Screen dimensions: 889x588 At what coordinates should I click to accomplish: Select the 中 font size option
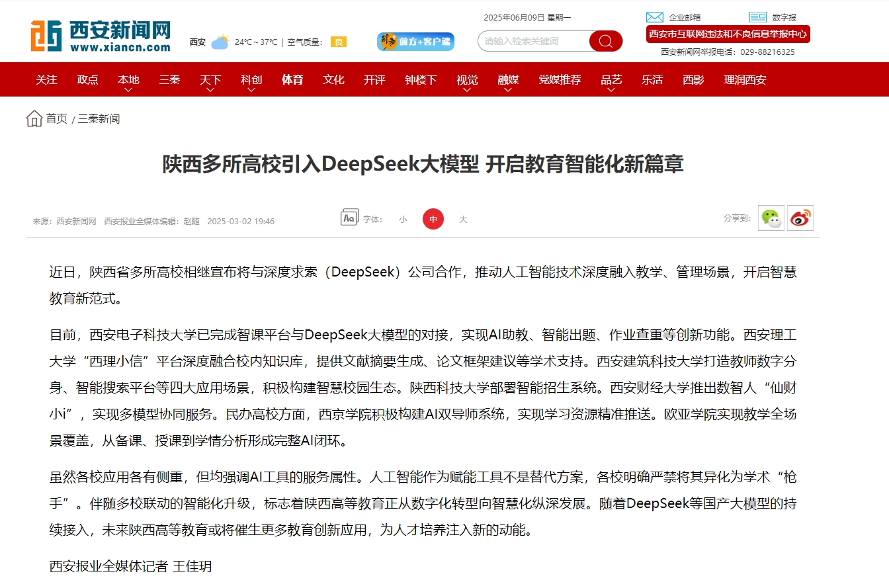433,219
